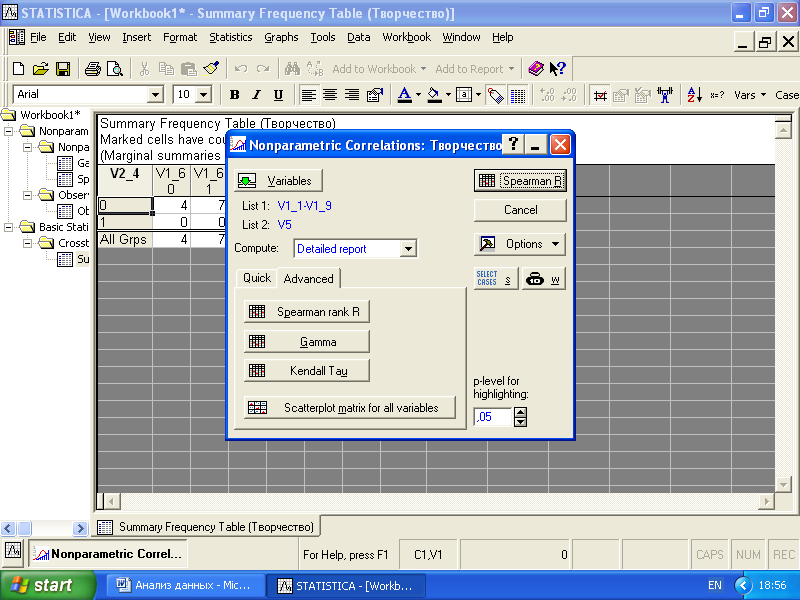Open the font size 10 dropdown

click(x=204, y=95)
